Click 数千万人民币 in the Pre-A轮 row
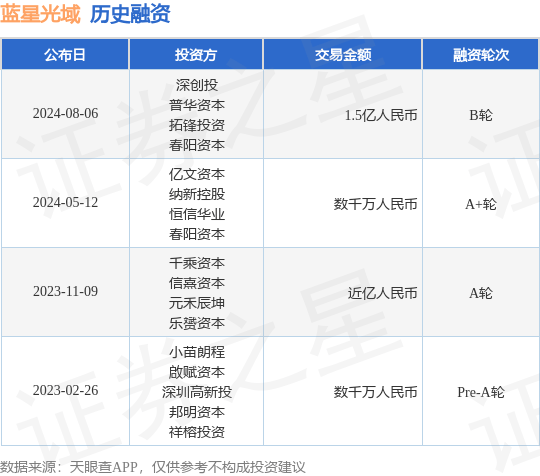This screenshot has width=540, height=476. [x=375, y=392]
